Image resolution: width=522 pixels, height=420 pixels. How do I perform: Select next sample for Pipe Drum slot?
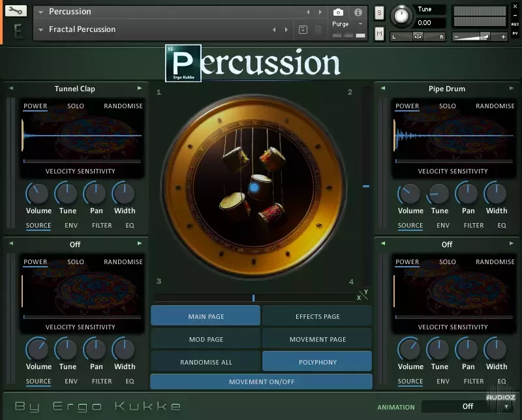point(512,88)
